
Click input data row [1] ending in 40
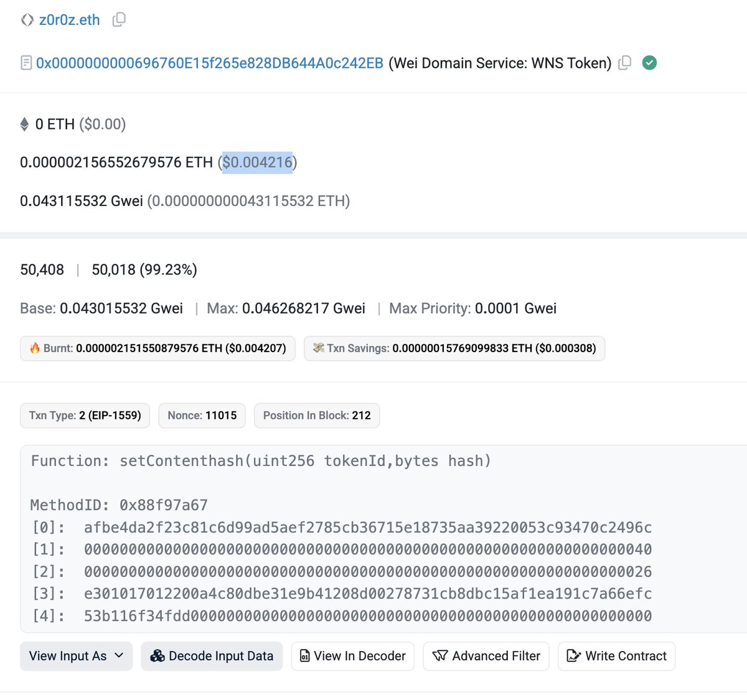click(x=342, y=549)
